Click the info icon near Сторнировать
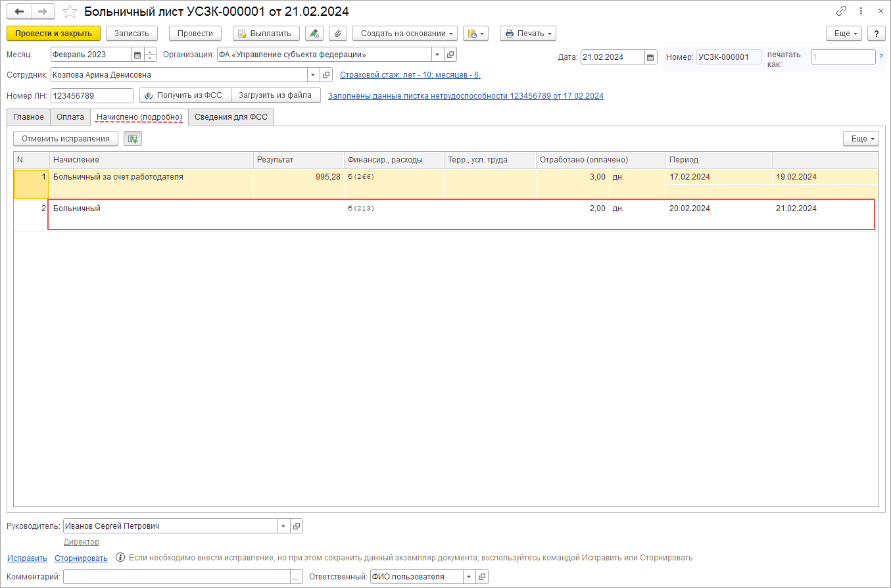This screenshot has width=891, height=588. (x=120, y=558)
